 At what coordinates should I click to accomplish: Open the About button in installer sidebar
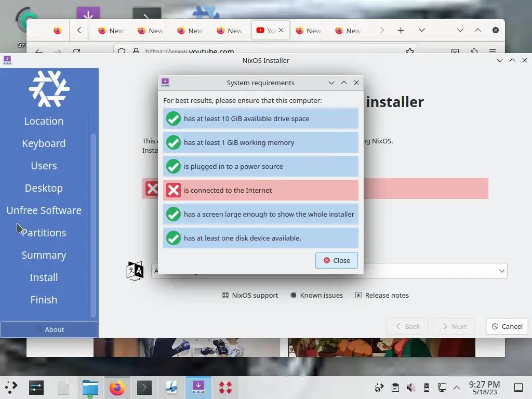coord(49,329)
